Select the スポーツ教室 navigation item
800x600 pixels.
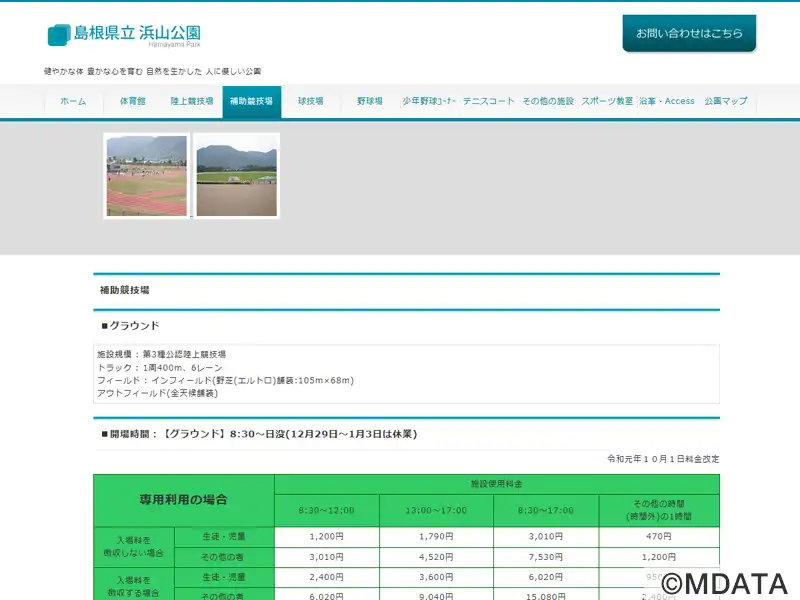[607, 102]
